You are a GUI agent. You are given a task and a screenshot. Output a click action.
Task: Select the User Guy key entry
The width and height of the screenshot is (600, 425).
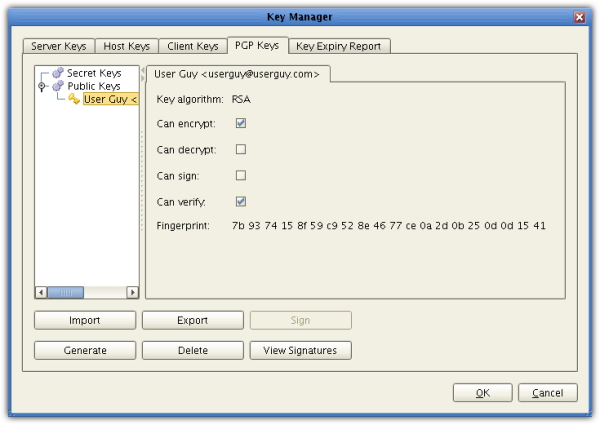pyautogui.click(x=110, y=100)
